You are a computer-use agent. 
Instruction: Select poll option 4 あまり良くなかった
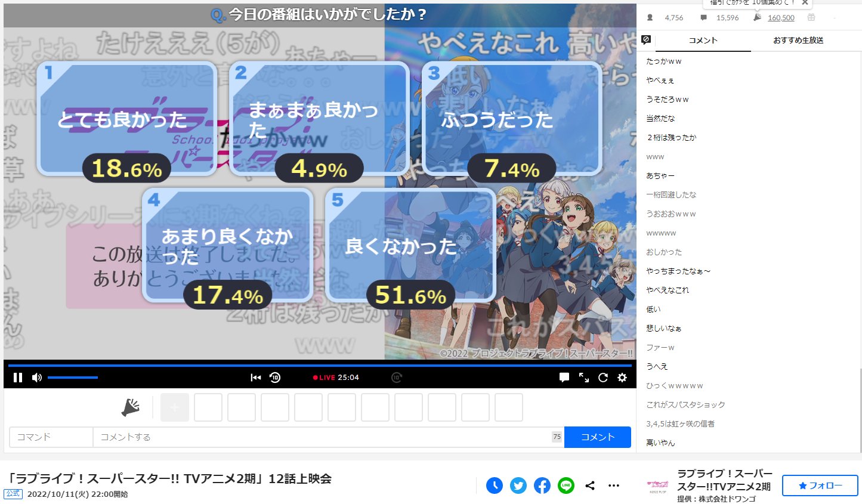228,246
